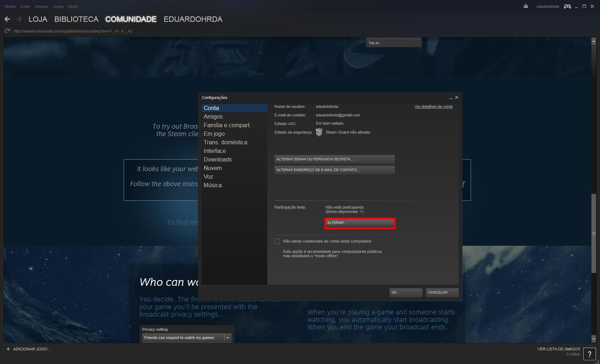Screen dimensions: 600x364
Task: Go to the COMUNIDADE tab
Action: [131, 19]
